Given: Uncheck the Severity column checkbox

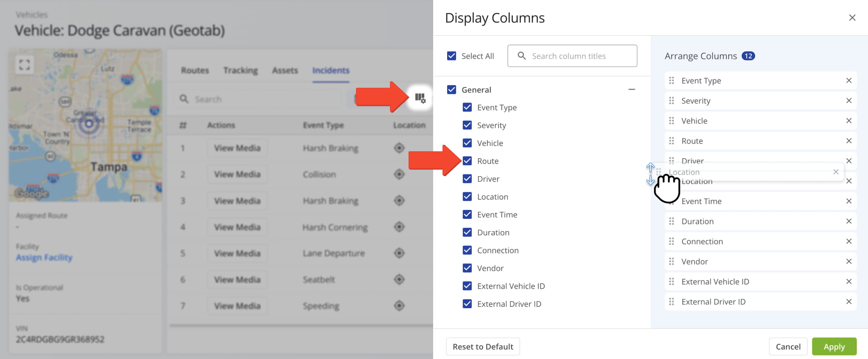Looking at the screenshot, I should tap(467, 125).
